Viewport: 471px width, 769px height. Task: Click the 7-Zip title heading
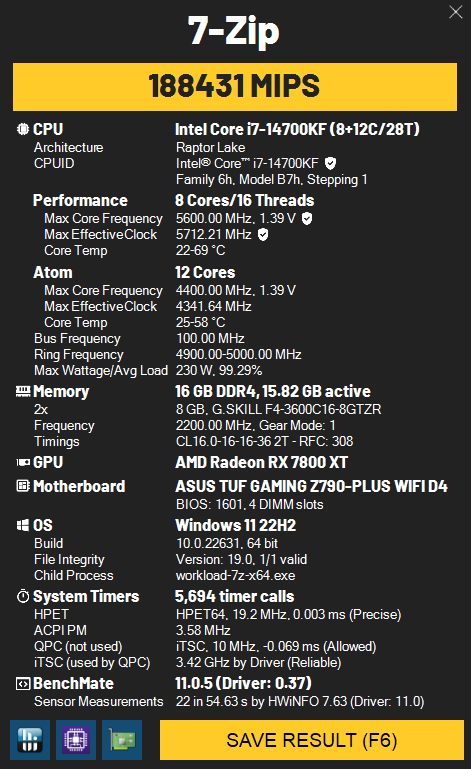[x=234, y=30]
